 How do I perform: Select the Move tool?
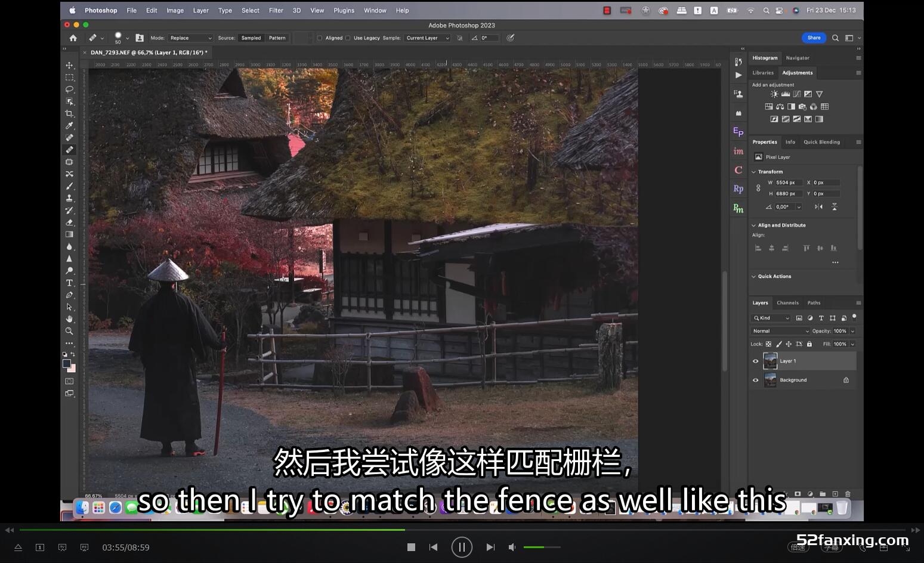69,65
